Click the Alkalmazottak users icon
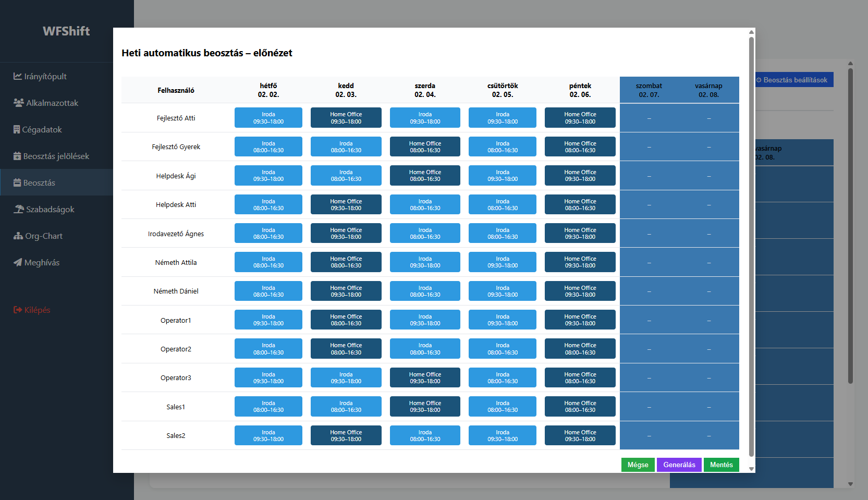 click(x=19, y=103)
